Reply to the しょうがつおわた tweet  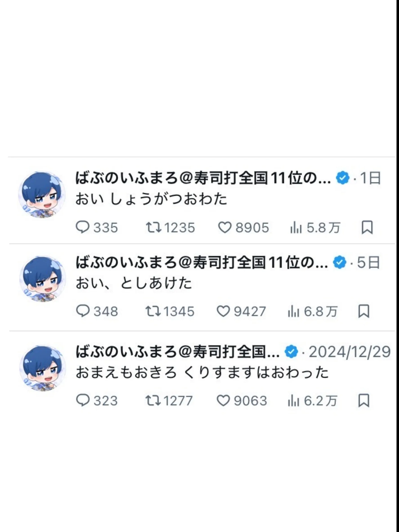pos(97,227)
